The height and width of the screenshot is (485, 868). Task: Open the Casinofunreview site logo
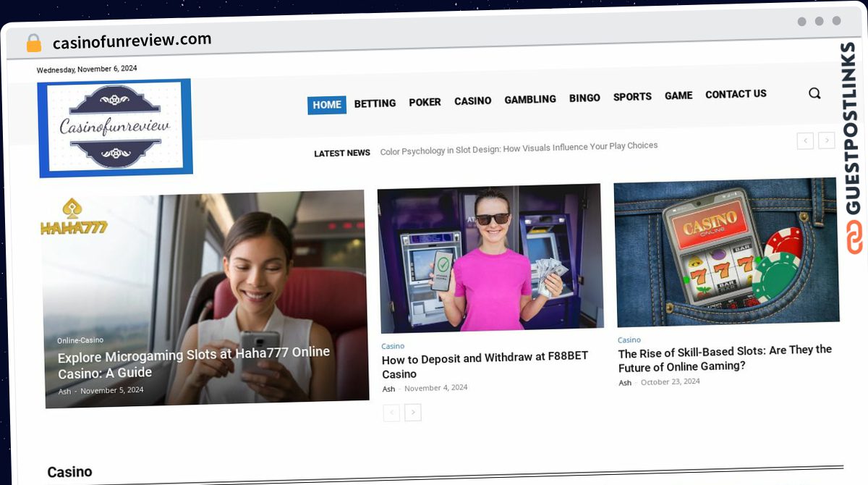tap(116, 127)
